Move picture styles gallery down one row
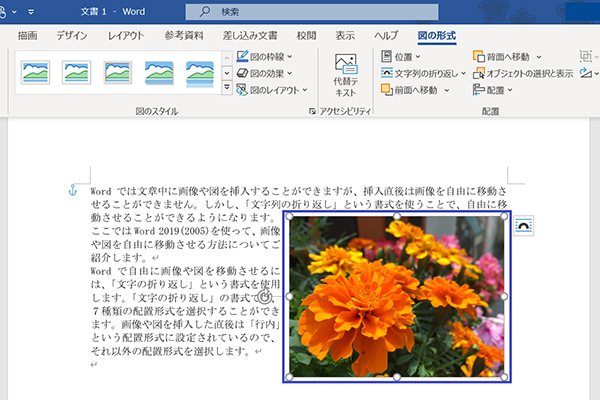 pyautogui.click(x=227, y=72)
